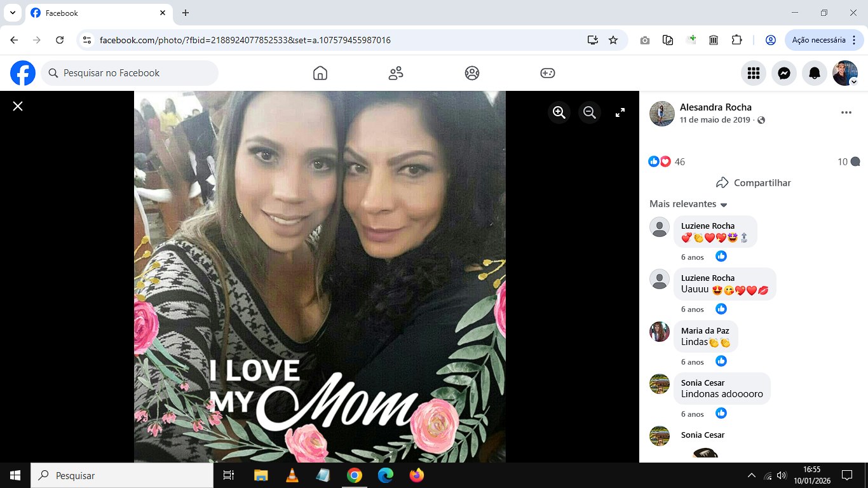Bookmark this page with the star
Image resolution: width=868 pixels, height=488 pixels.
coord(613,40)
